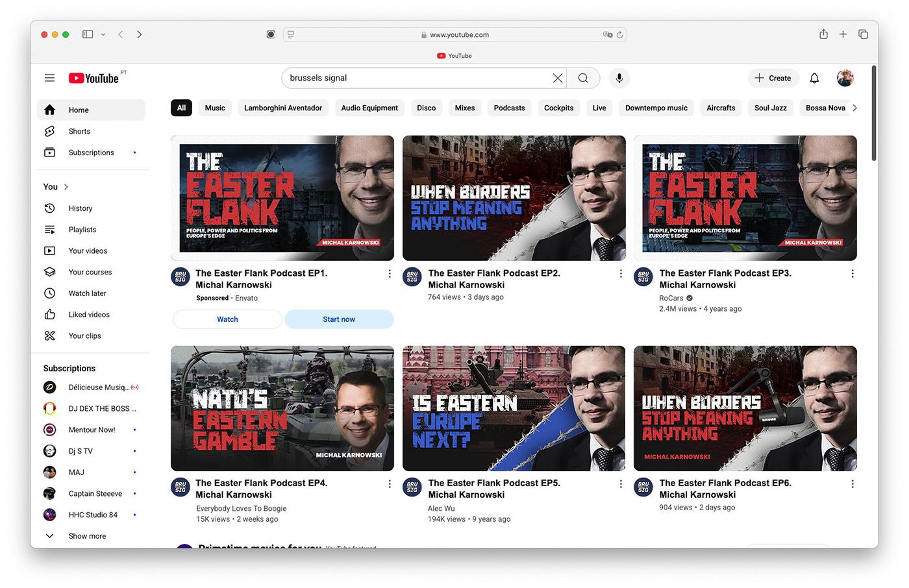The height and width of the screenshot is (588, 909).
Task: Filter by Soul Jazz
Action: [771, 108]
